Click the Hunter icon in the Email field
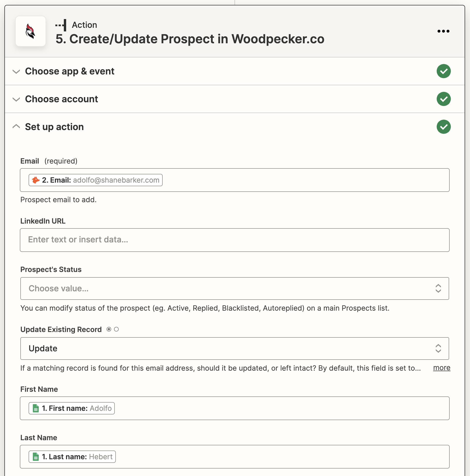 36,180
